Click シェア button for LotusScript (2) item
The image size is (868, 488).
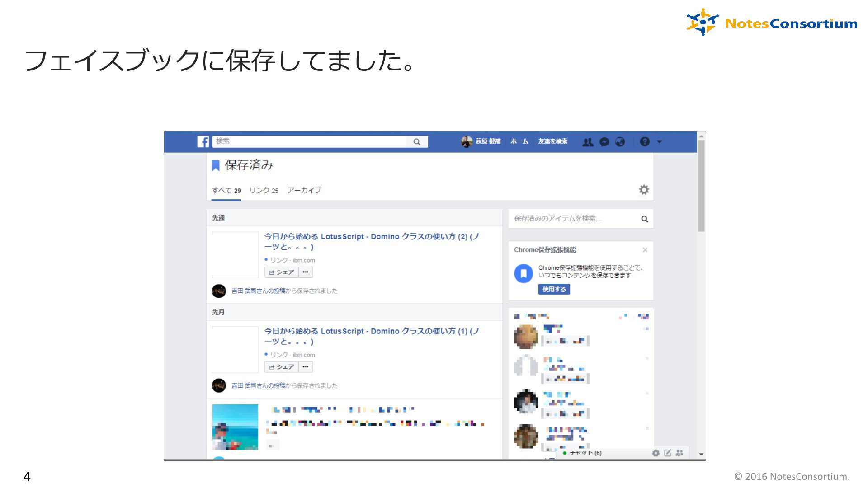coord(282,272)
